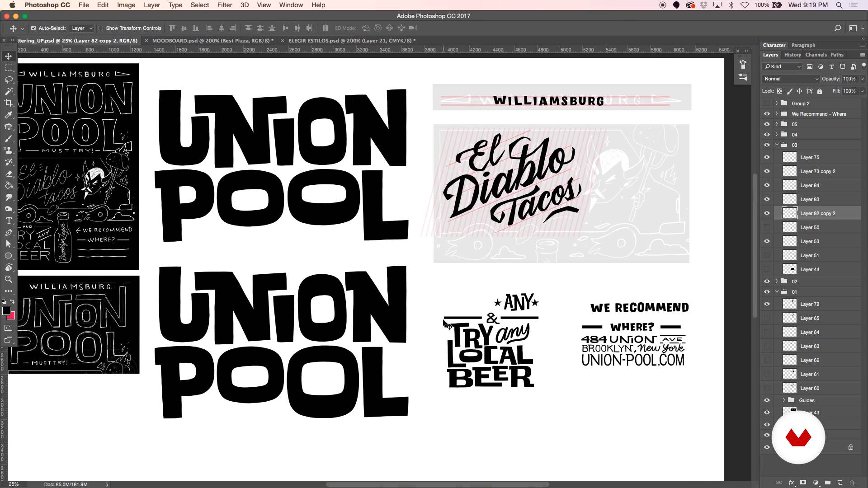Select the Eraser tool
The image size is (868, 488).
pos(9,174)
